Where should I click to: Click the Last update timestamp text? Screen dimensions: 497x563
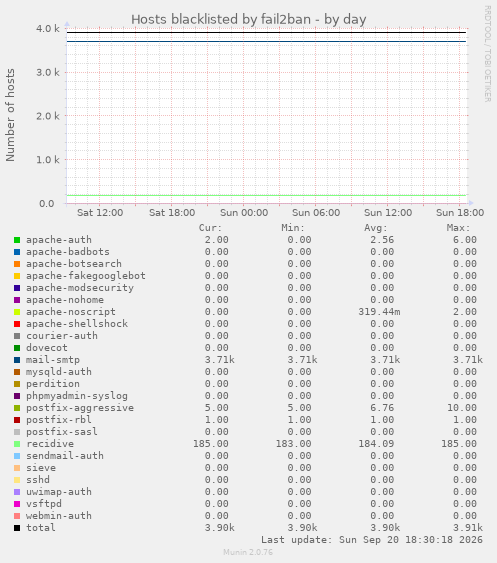[x=372, y=540]
